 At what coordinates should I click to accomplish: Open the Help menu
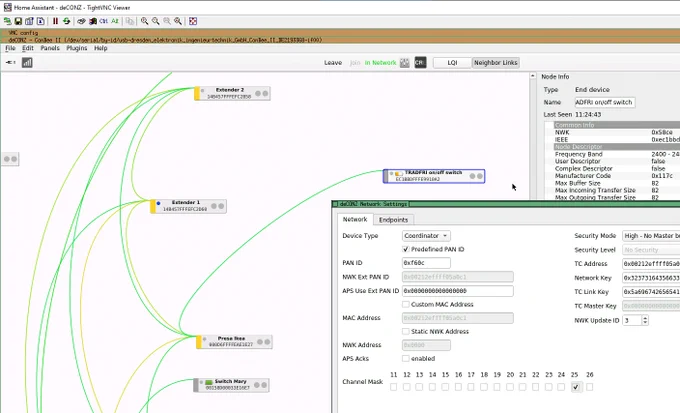(101, 48)
